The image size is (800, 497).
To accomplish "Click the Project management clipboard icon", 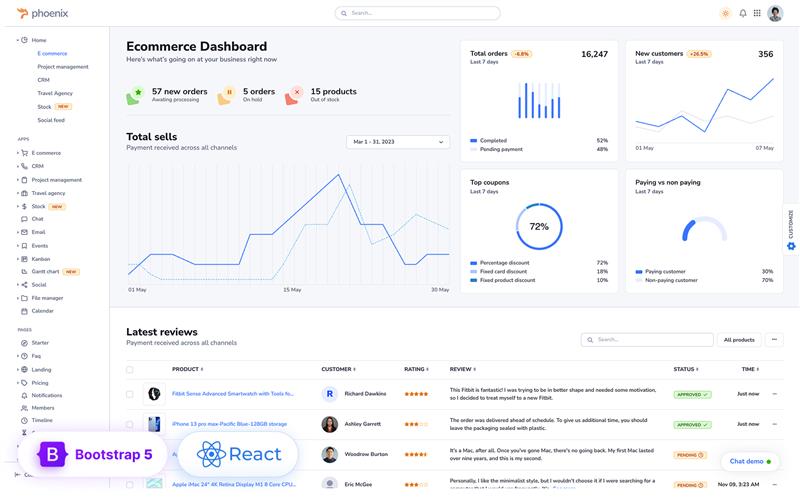I will (24, 180).
